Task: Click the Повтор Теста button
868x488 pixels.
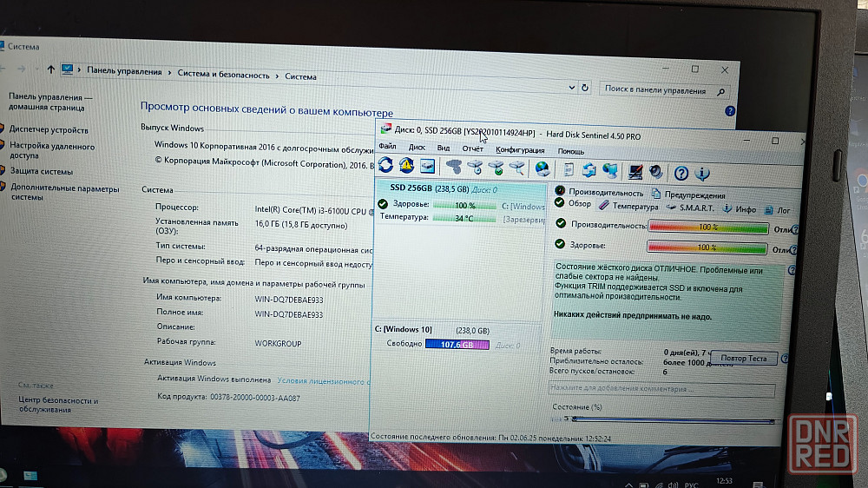Action: (x=744, y=358)
